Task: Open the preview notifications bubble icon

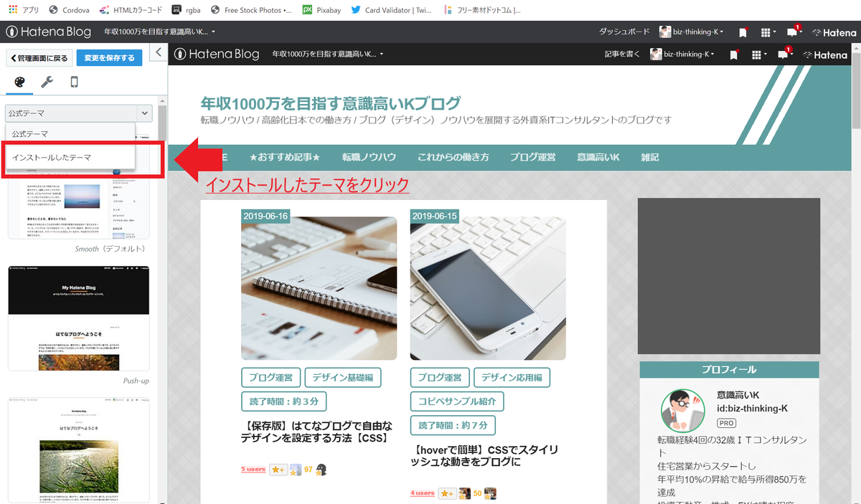Action: (x=784, y=54)
